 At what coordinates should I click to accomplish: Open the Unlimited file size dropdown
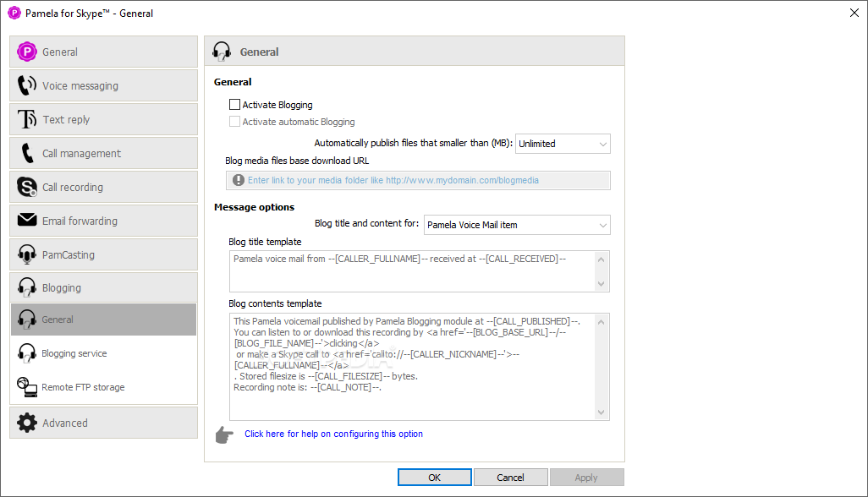[x=563, y=144]
